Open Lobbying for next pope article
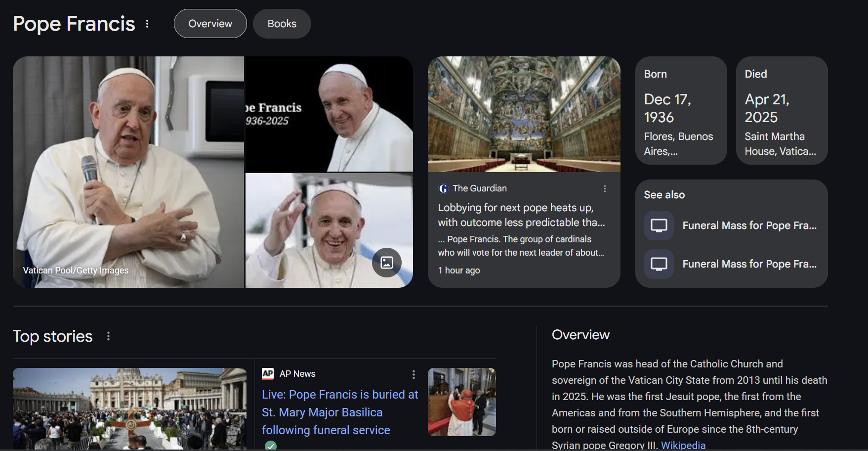 (x=521, y=215)
